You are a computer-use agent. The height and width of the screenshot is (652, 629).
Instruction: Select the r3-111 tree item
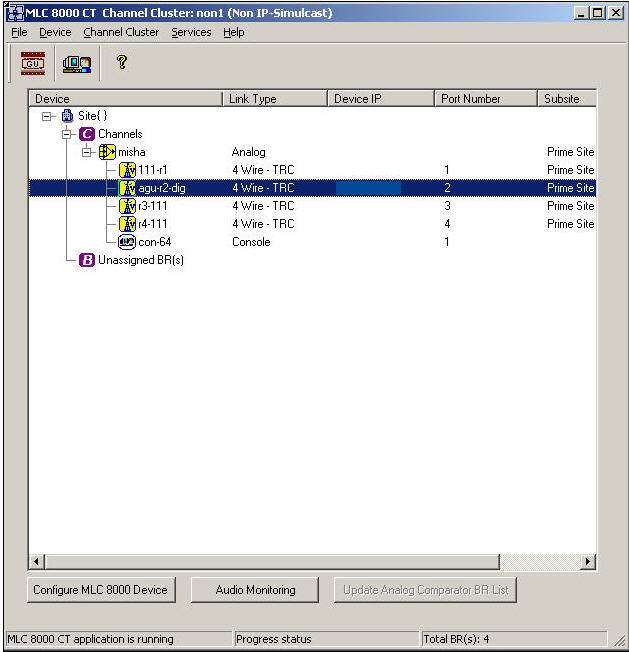[x=153, y=206]
